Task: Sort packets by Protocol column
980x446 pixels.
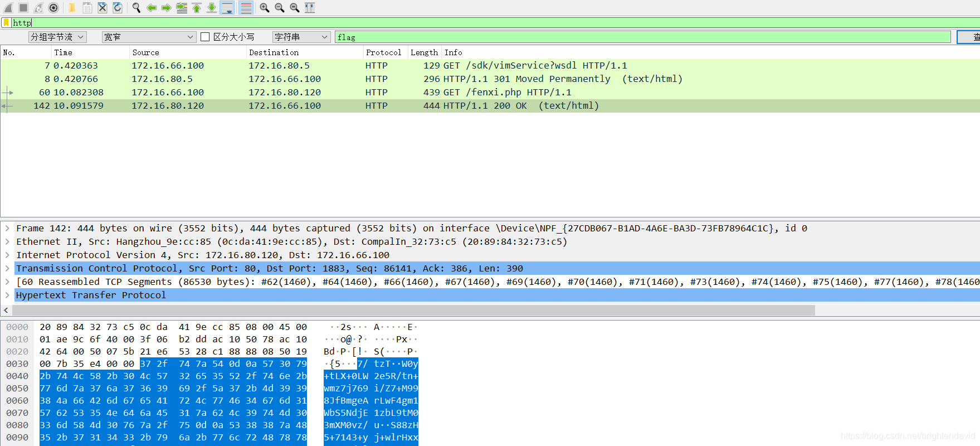Action: (x=386, y=52)
